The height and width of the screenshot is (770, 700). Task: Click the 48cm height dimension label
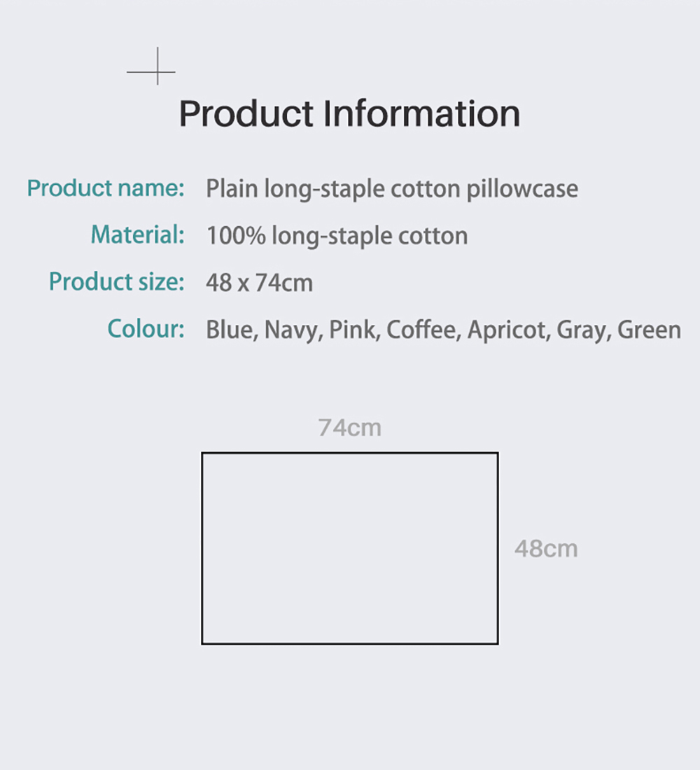click(546, 549)
